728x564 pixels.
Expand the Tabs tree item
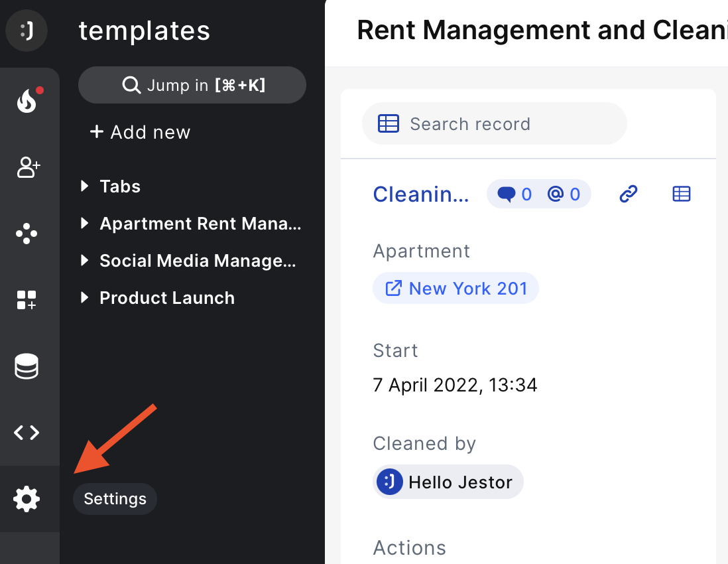84,186
